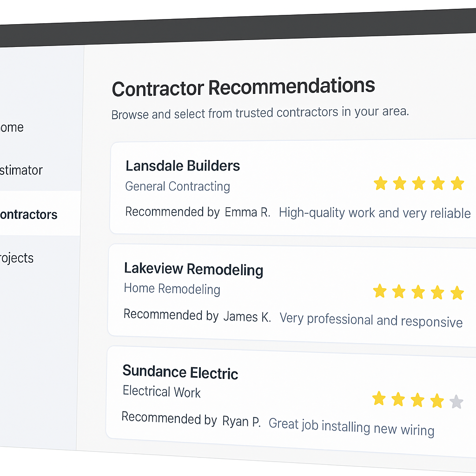Go to the Estimator sidebar page
Image resolution: width=476 pixels, height=476 pixels.
click(x=21, y=170)
